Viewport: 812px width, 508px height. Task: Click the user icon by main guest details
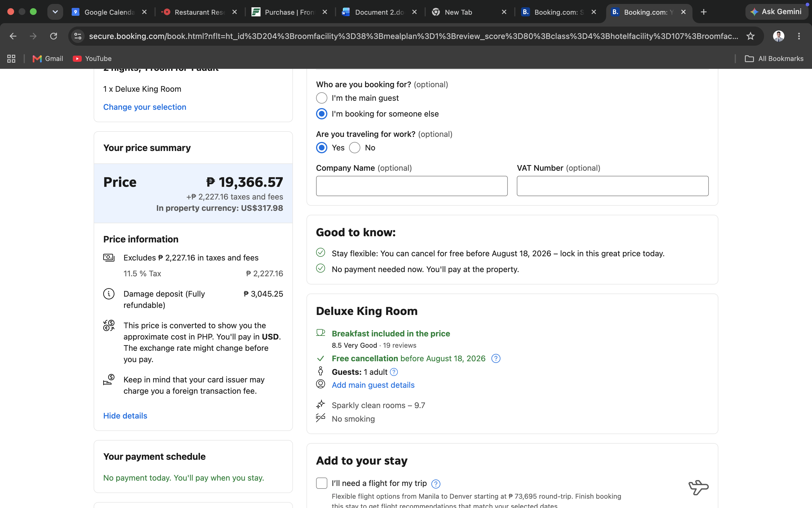point(321,384)
